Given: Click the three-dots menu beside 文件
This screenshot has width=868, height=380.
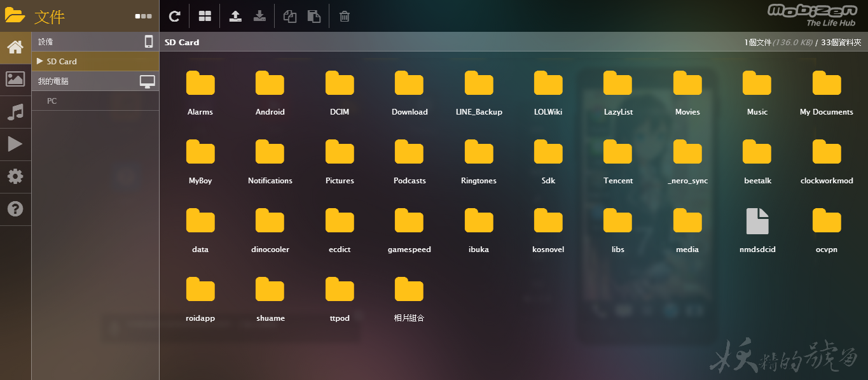Looking at the screenshot, I should (x=143, y=17).
